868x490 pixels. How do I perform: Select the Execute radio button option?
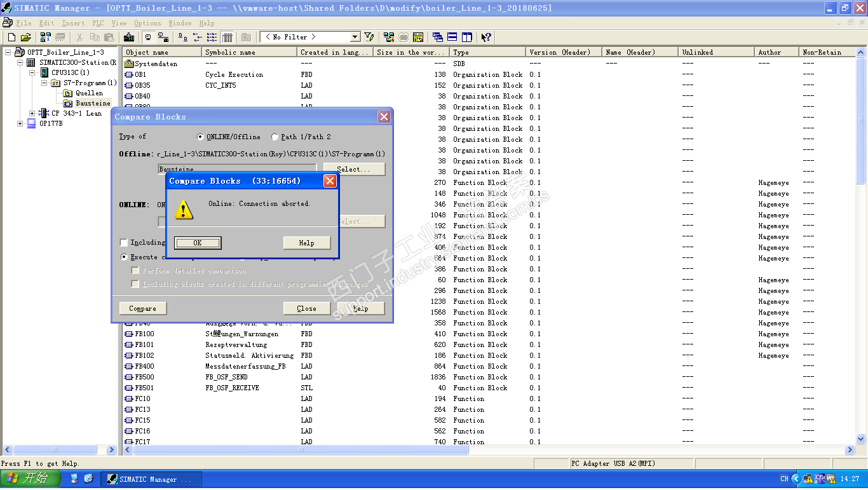[125, 257]
